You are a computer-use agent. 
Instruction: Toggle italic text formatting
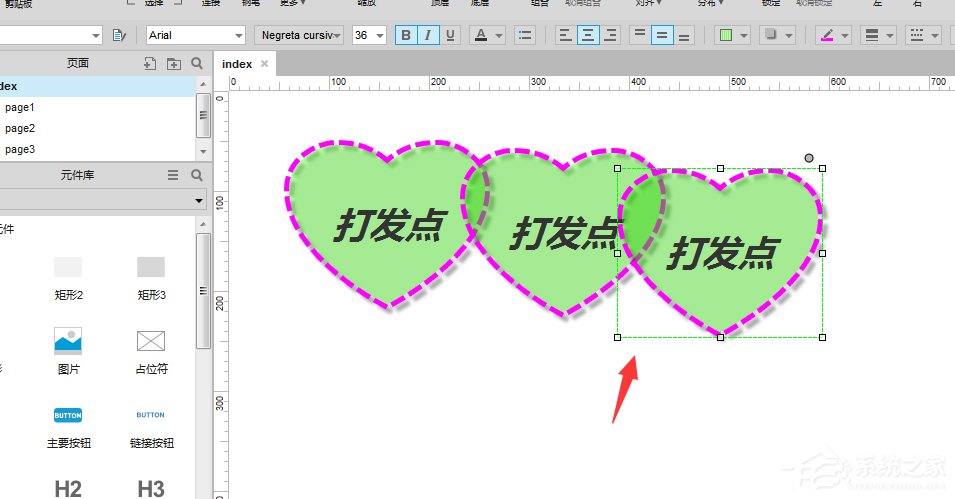(x=428, y=35)
